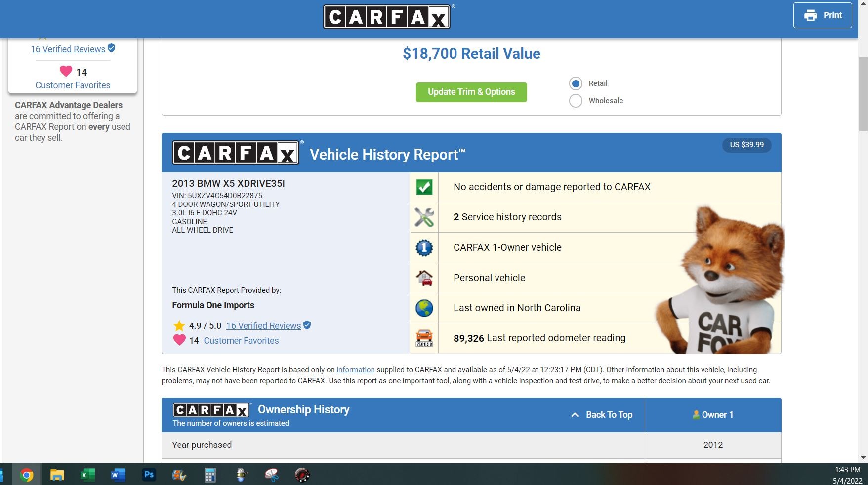Viewport: 868px width, 485px height.
Task: Open 16 Verified Reviews link in report
Action: tap(263, 326)
